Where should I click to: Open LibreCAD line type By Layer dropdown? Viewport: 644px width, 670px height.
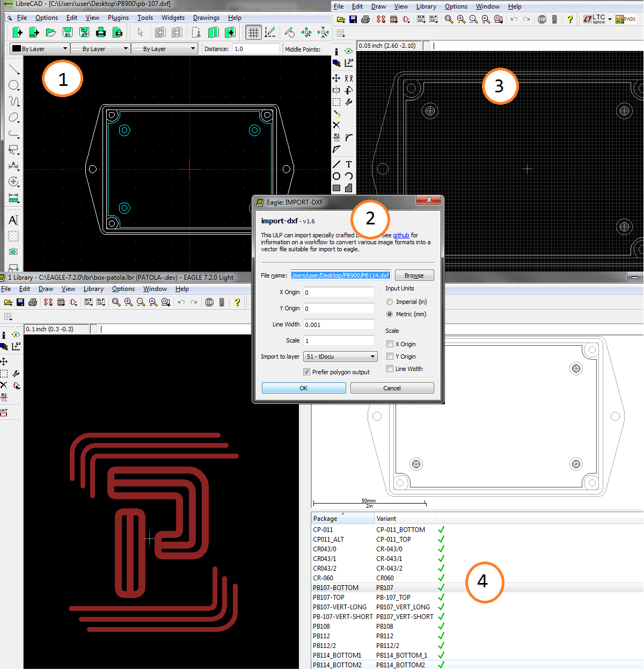coord(164,49)
